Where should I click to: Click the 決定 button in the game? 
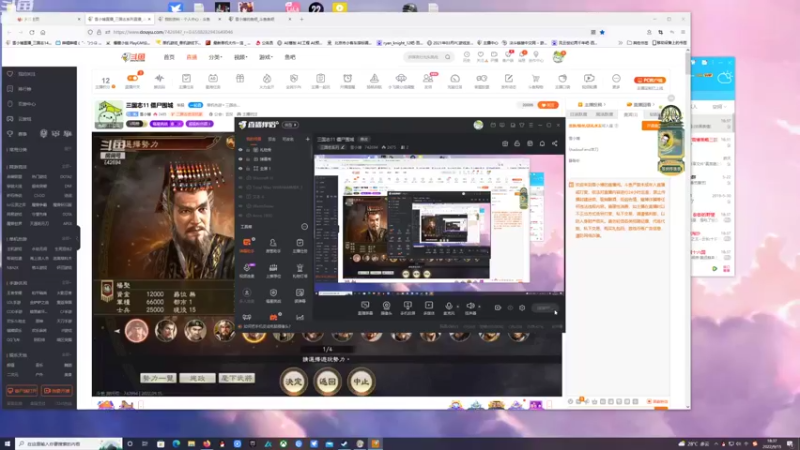(293, 382)
